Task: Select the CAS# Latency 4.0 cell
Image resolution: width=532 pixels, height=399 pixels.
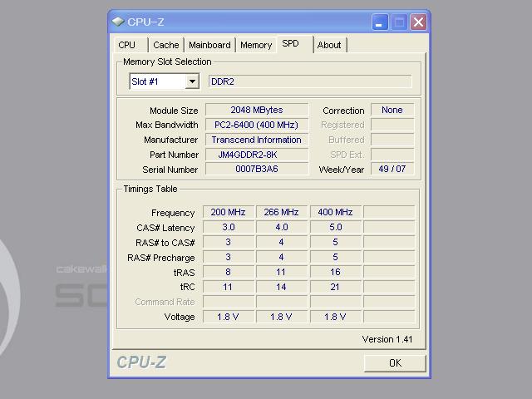Action: click(x=282, y=227)
